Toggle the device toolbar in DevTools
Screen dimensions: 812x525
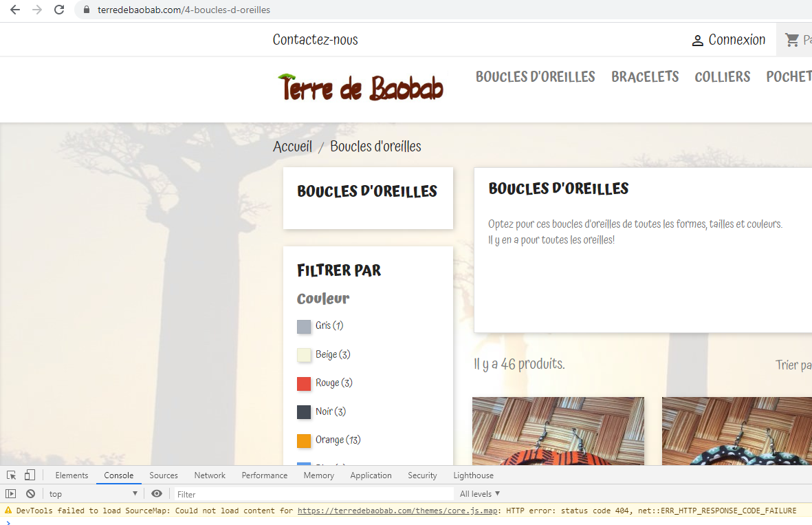(x=29, y=475)
